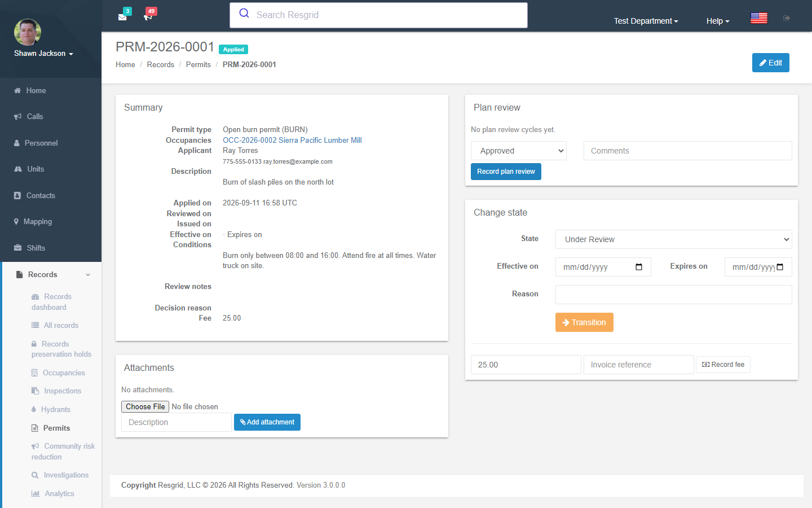The image size is (812, 508).
Task: Click the Inspections icon
Action: [x=35, y=391]
